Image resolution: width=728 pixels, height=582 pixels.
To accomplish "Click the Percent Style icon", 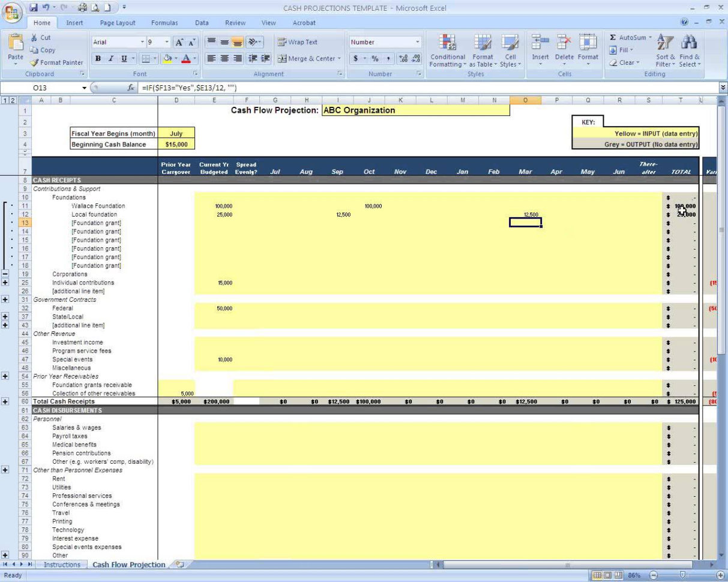I will (375, 59).
